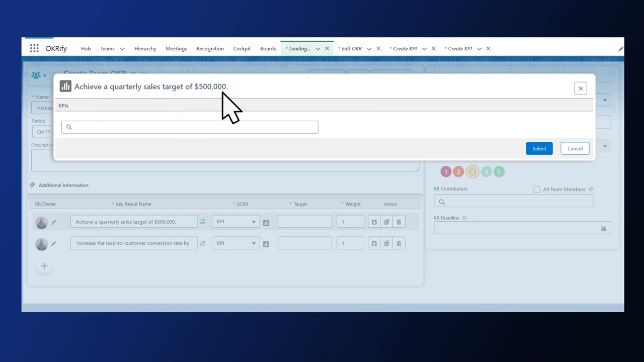Duplicate the Increase lead-to-customer key result
The image size is (644, 362).
[x=386, y=243]
